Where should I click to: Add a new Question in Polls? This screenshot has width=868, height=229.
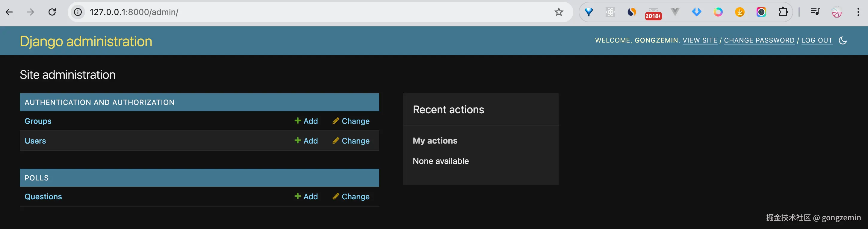306,196
